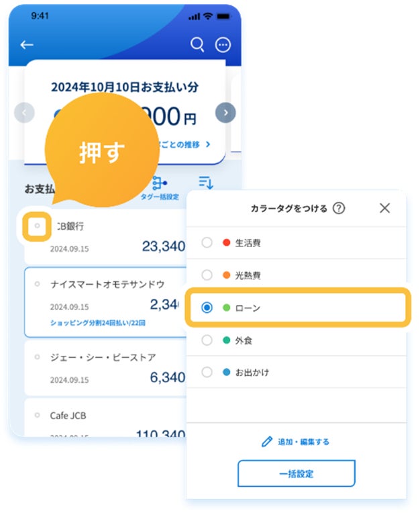Select the 光熱費 radio button

point(207,275)
